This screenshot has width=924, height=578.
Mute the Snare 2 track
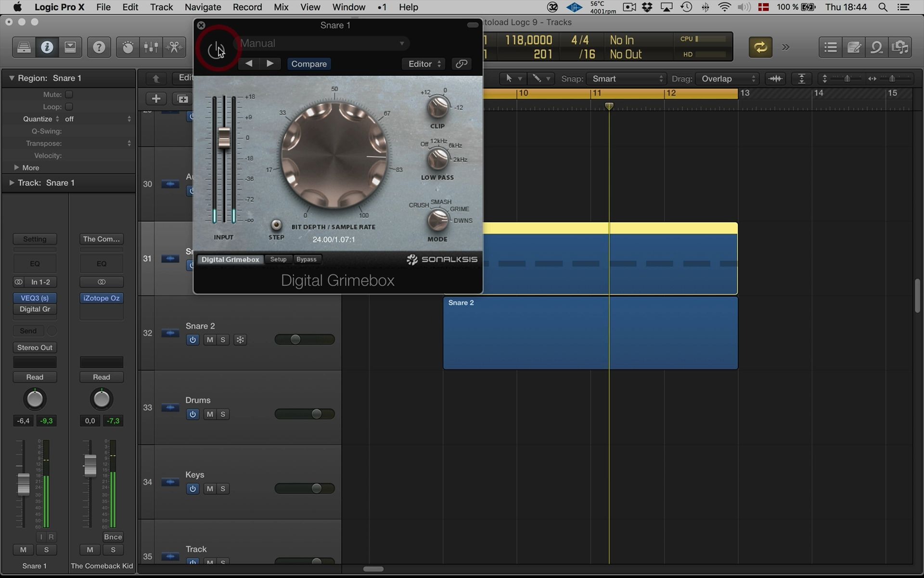[209, 340]
